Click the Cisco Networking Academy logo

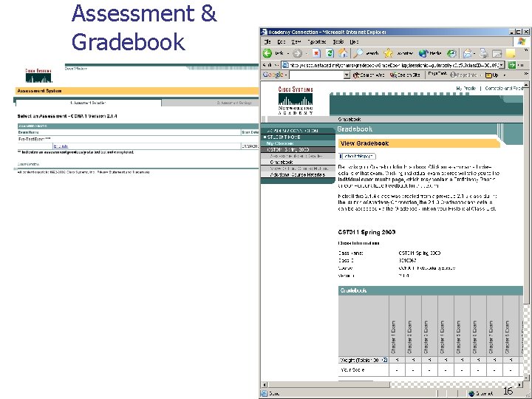tap(296, 100)
